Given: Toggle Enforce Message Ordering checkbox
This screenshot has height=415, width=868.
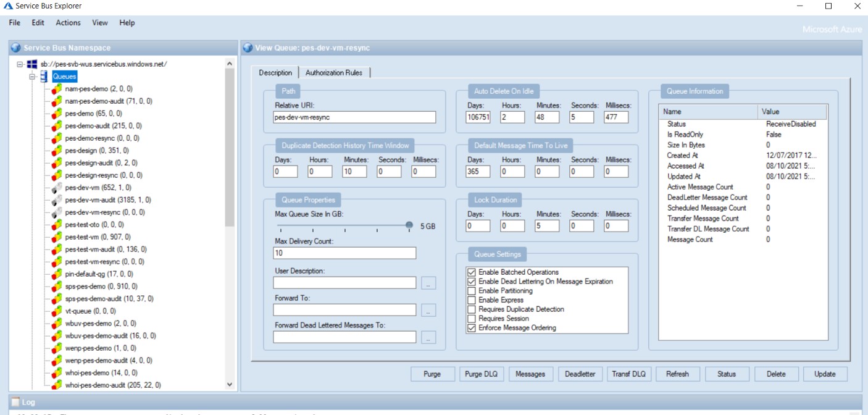Looking at the screenshot, I should tap(472, 328).
